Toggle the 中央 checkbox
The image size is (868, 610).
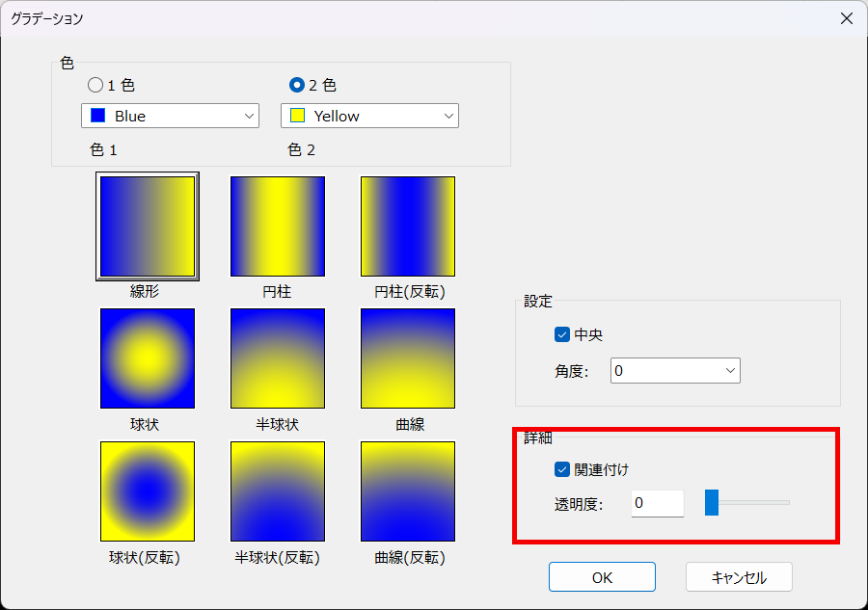(x=562, y=334)
